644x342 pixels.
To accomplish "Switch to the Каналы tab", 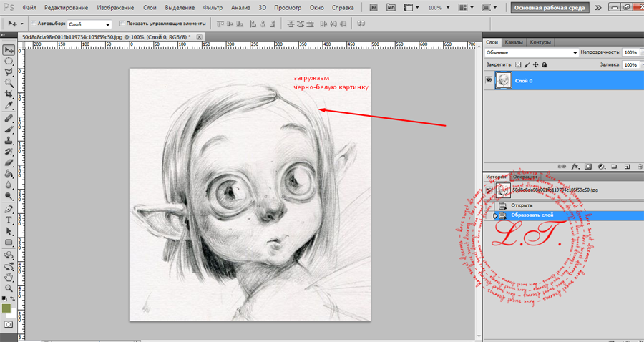I will pos(514,42).
